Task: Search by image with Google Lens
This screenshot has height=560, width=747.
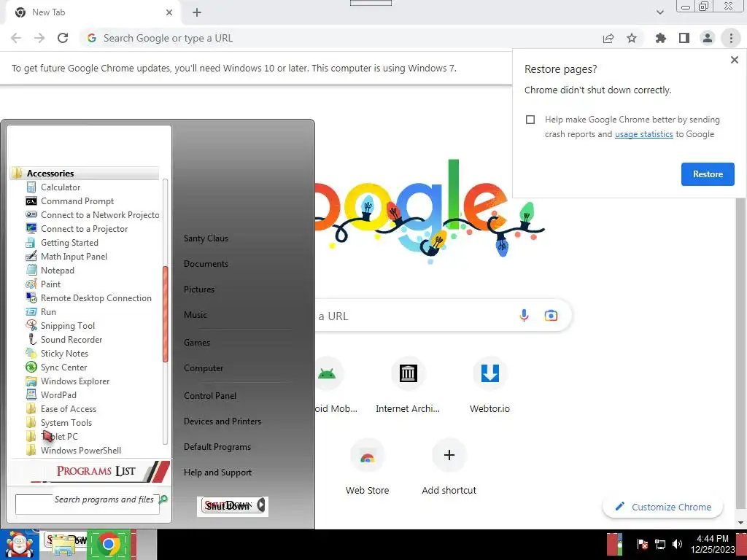Action: (551, 316)
